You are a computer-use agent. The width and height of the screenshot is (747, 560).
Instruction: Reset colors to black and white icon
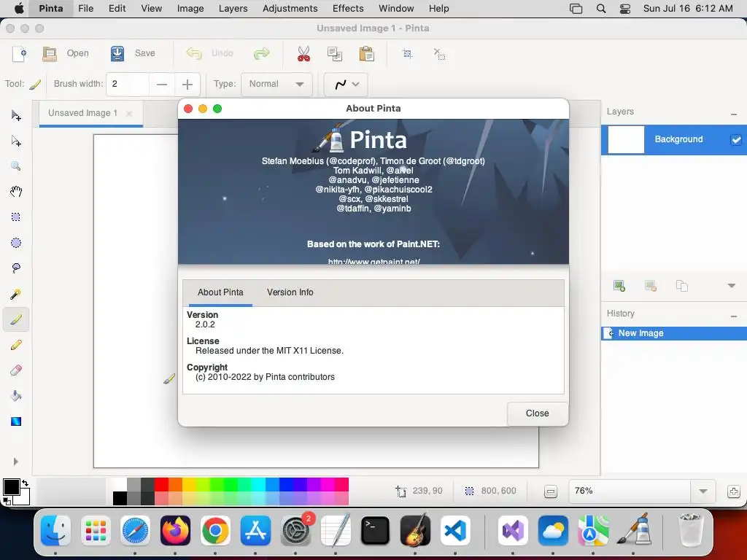pyautogui.click(x=7, y=500)
